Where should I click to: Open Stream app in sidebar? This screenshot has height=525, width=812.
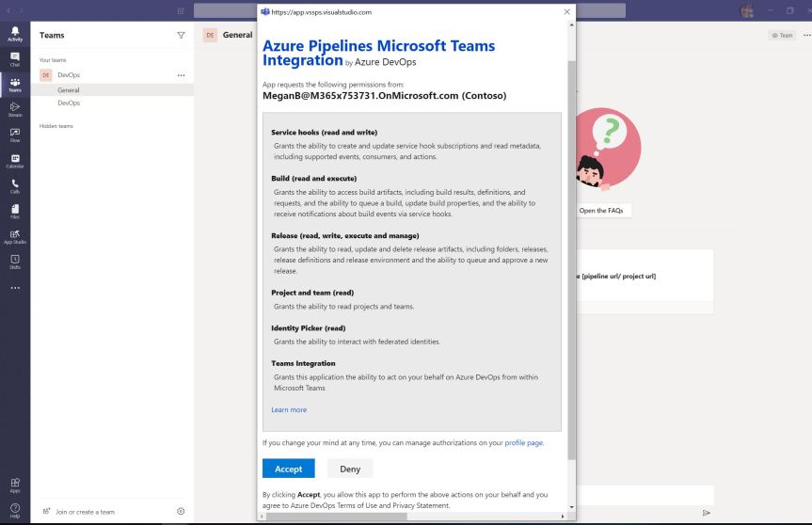pyautogui.click(x=14, y=109)
